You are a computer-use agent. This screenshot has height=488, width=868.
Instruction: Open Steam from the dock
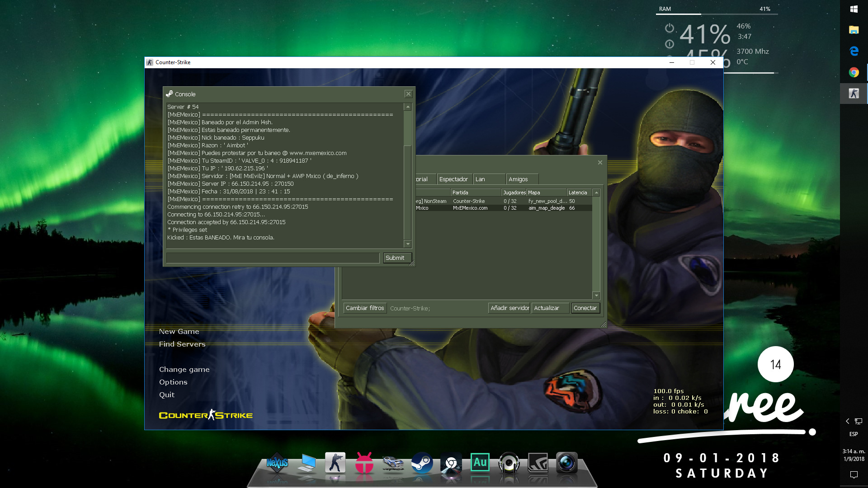pyautogui.click(x=422, y=463)
